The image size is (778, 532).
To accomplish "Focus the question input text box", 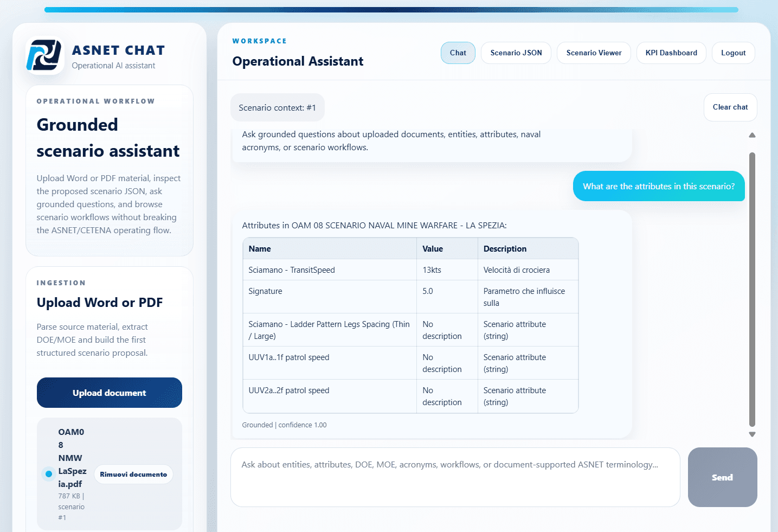I will click(455, 477).
